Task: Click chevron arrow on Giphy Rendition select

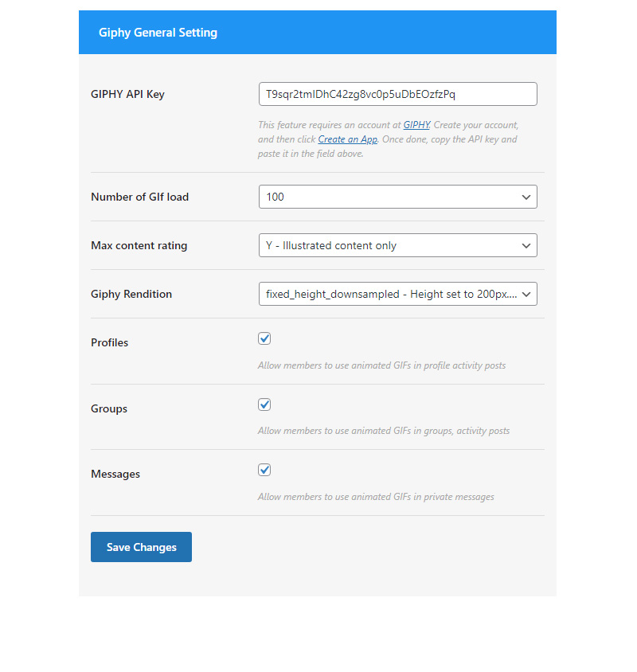Action: coord(526,294)
